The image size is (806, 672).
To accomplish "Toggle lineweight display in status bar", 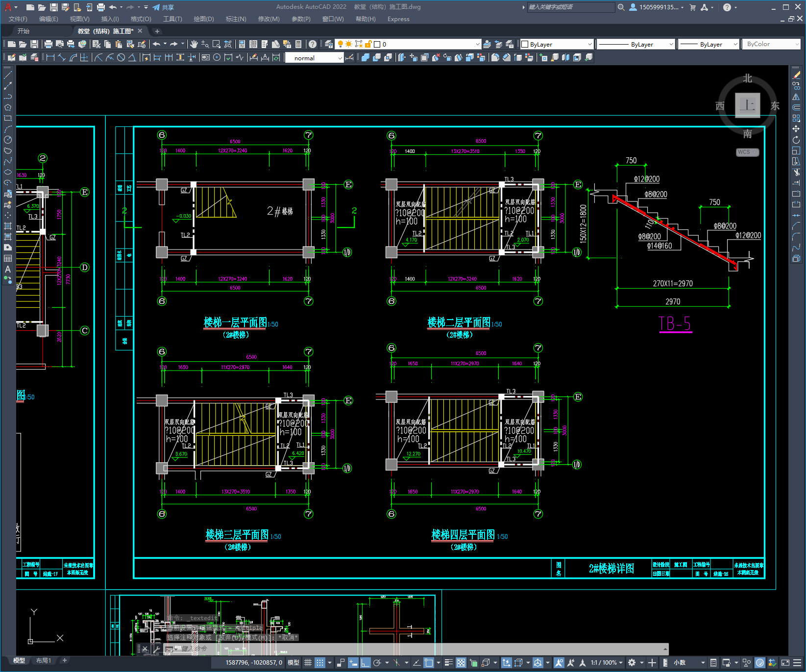I will (x=448, y=663).
